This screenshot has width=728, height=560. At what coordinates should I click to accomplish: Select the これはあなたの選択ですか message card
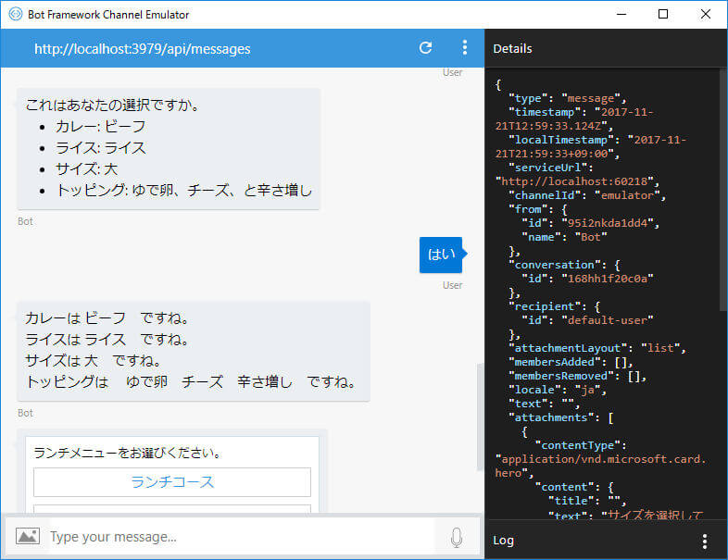click(168, 148)
